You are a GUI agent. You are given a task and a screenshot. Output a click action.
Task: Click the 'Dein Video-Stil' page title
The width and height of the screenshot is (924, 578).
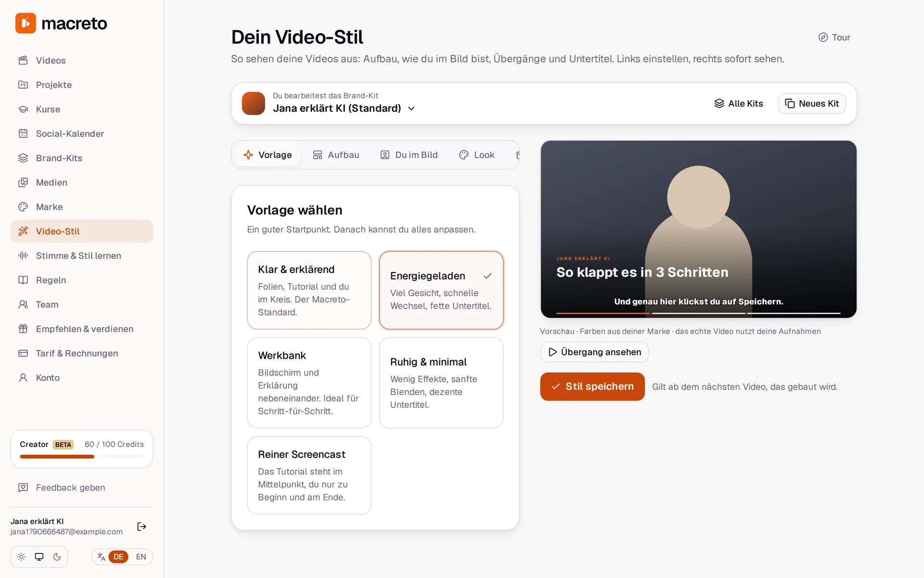(x=297, y=37)
